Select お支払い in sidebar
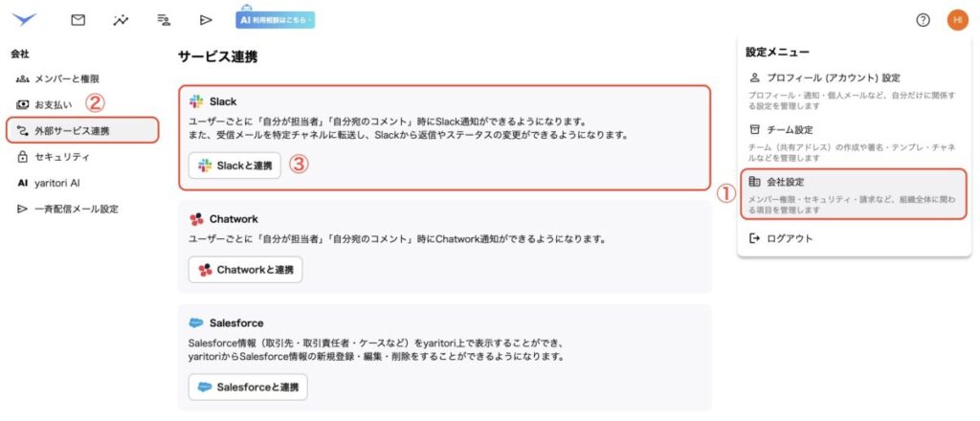The width and height of the screenshot is (980, 421). pos(54,103)
